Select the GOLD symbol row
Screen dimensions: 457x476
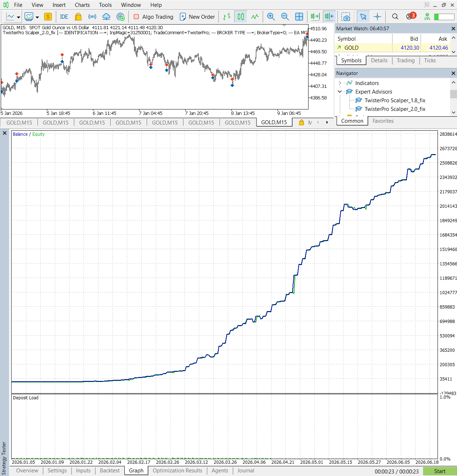392,48
